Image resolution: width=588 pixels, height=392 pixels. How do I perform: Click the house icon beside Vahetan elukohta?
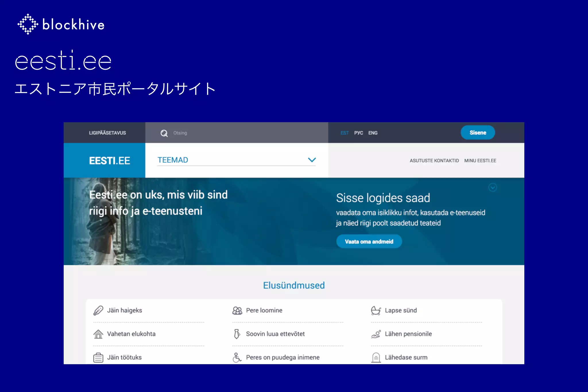tap(98, 334)
